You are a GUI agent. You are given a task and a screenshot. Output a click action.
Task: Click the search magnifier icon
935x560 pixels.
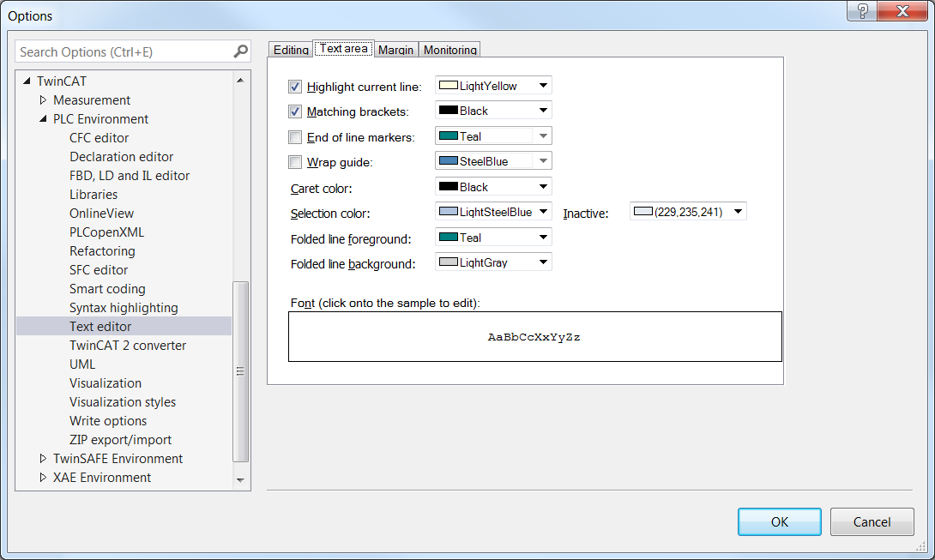tap(240, 51)
